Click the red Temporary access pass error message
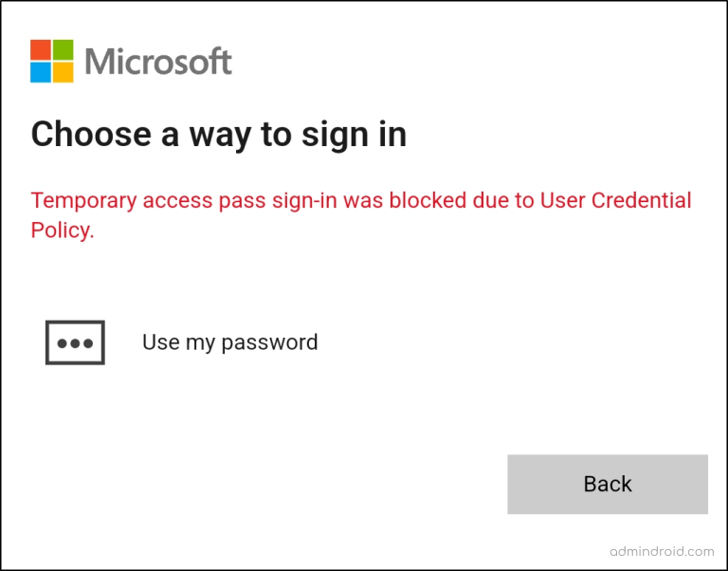 tap(360, 215)
